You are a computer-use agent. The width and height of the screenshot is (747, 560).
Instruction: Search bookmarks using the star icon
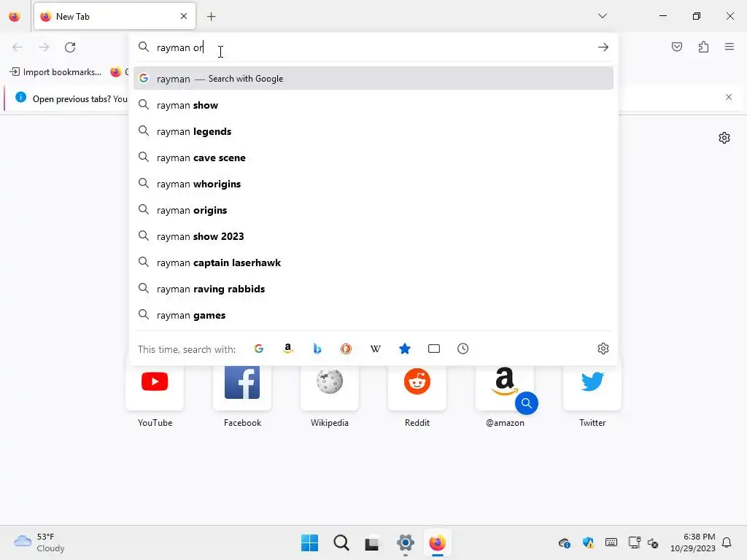(404, 349)
